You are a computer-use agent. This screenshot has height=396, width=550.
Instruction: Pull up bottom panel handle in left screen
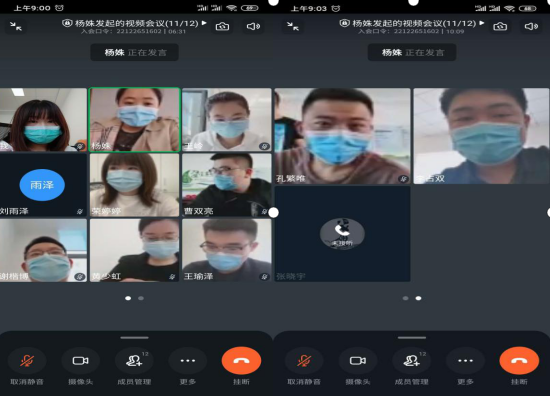click(134, 338)
